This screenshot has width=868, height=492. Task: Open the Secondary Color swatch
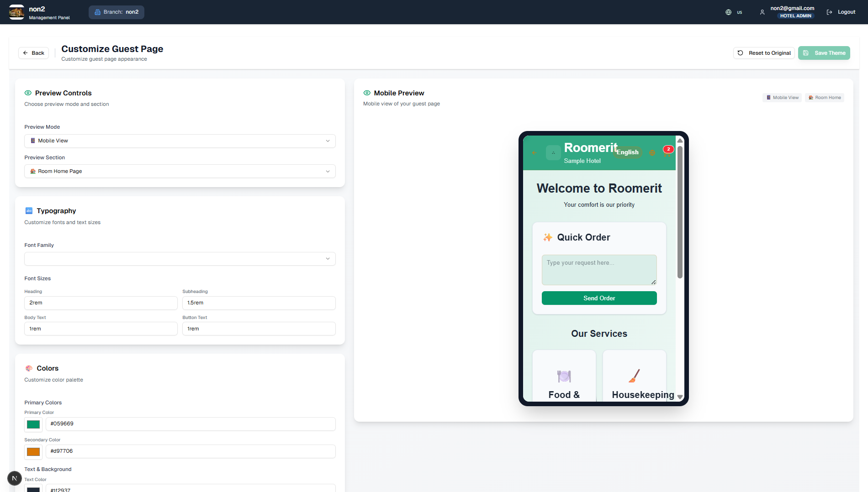tap(33, 452)
